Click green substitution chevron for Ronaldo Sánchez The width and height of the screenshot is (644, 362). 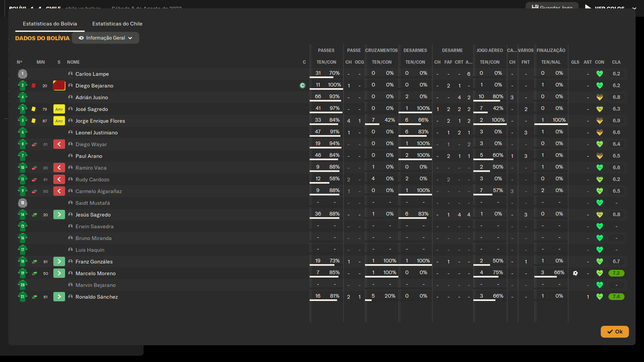pos(59,297)
